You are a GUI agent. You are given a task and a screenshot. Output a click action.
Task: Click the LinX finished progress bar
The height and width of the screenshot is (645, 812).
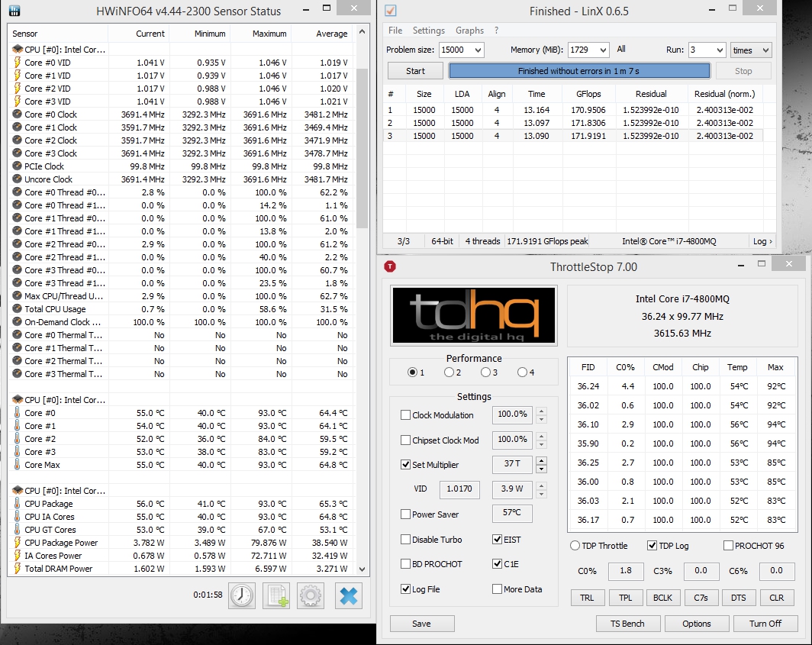click(579, 71)
